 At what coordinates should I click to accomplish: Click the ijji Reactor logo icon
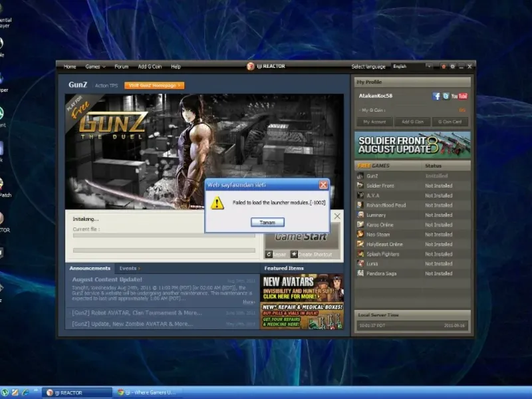point(251,66)
